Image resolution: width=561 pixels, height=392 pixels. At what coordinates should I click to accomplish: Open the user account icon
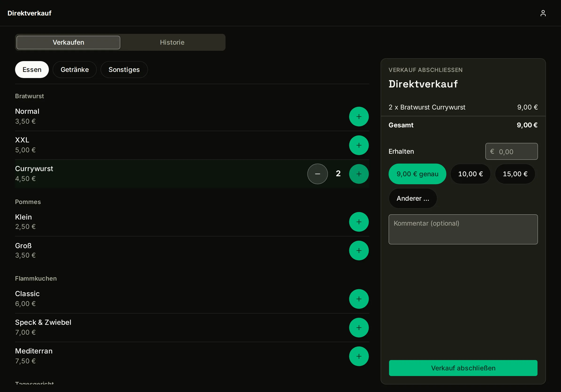pyautogui.click(x=543, y=13)
